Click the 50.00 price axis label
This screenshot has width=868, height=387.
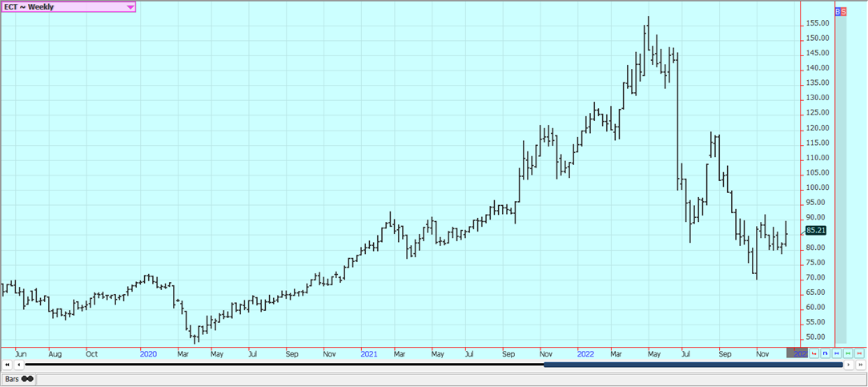coord(817,337)
